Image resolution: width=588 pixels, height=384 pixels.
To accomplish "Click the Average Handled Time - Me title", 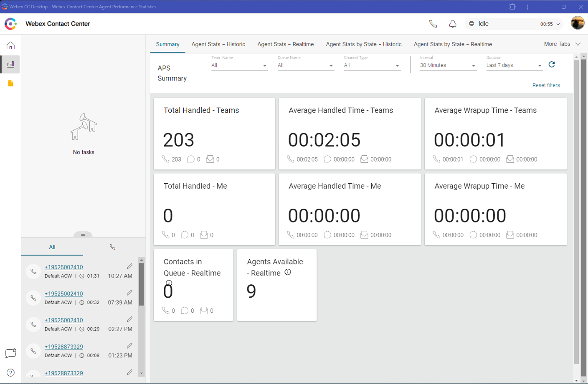I will [x=335, y=186].
